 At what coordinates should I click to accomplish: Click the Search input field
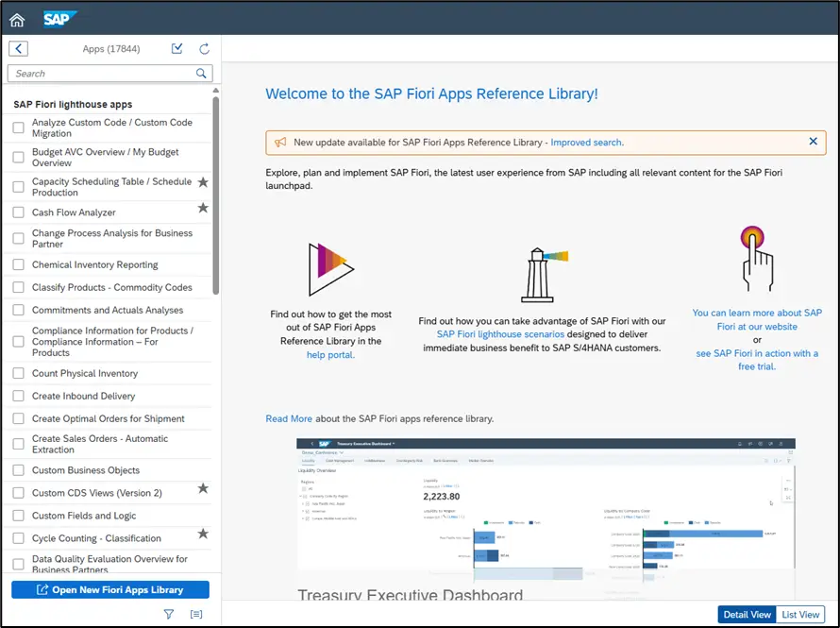click(99, 74)
